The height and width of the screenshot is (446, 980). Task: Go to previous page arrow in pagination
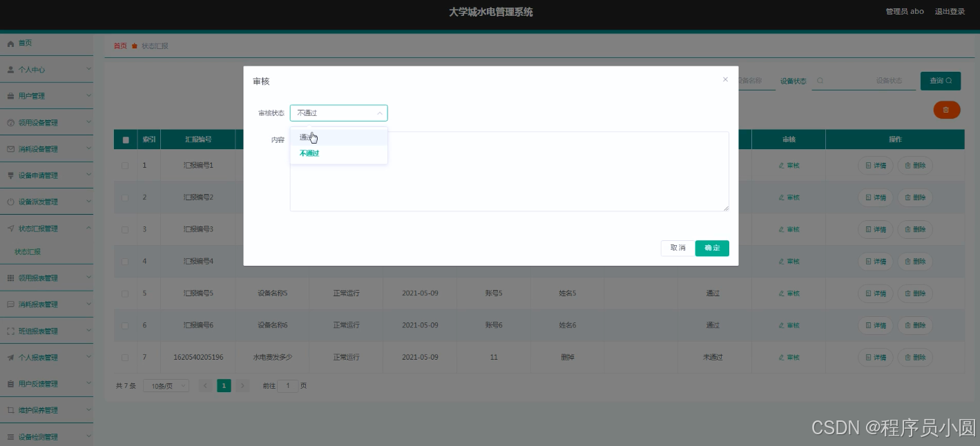pyautogui.click(x=206, y=386)
